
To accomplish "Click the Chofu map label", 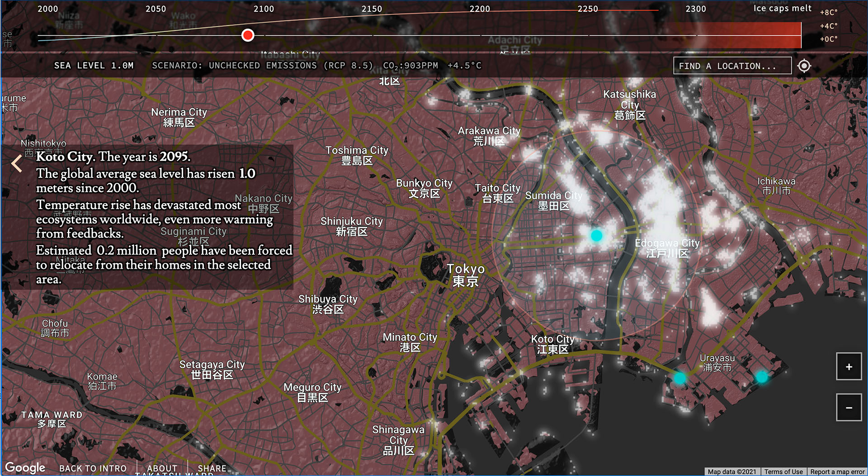I will [55, 328].
